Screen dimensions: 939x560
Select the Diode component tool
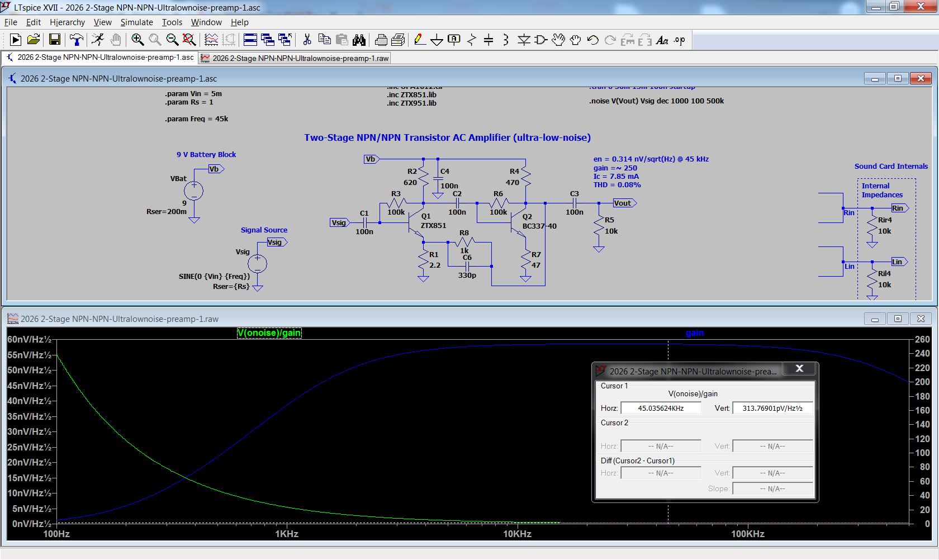524,40
